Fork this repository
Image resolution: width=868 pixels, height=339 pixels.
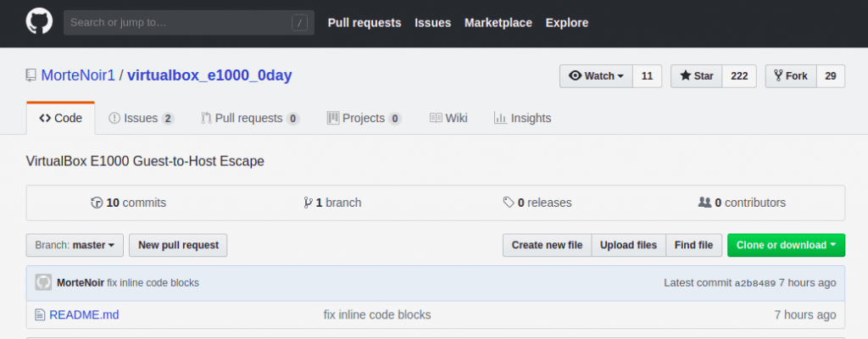[x=791, y=76]
